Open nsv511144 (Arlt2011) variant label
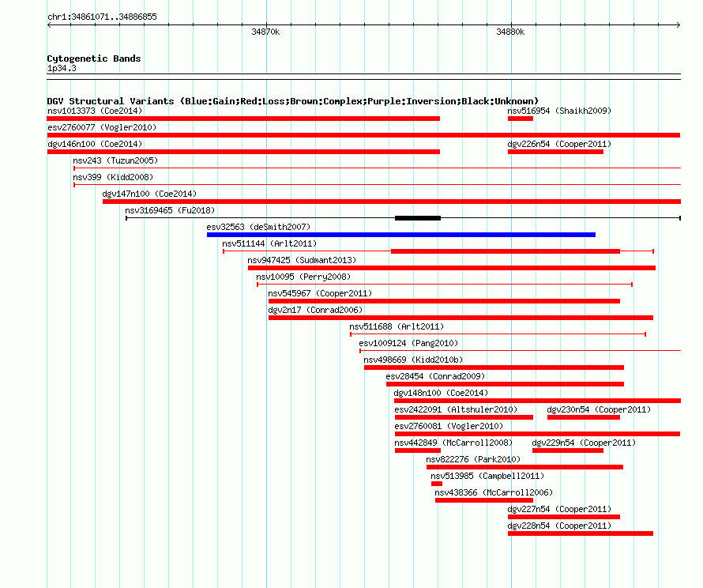This screenshot has width=703, height=588. pos(269,243)
